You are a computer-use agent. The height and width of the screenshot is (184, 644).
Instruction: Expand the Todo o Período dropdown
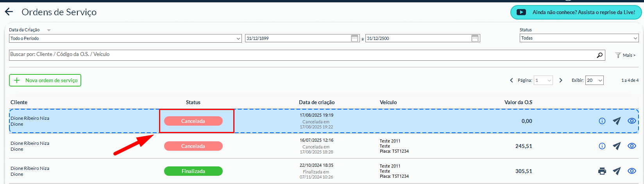pos(125,38)
